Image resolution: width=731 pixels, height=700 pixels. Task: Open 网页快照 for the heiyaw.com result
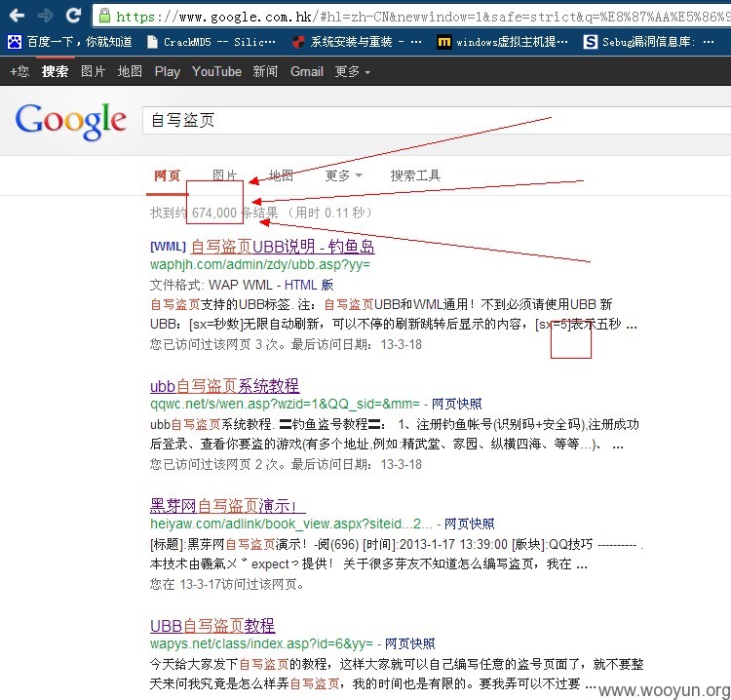click(469, 524)
